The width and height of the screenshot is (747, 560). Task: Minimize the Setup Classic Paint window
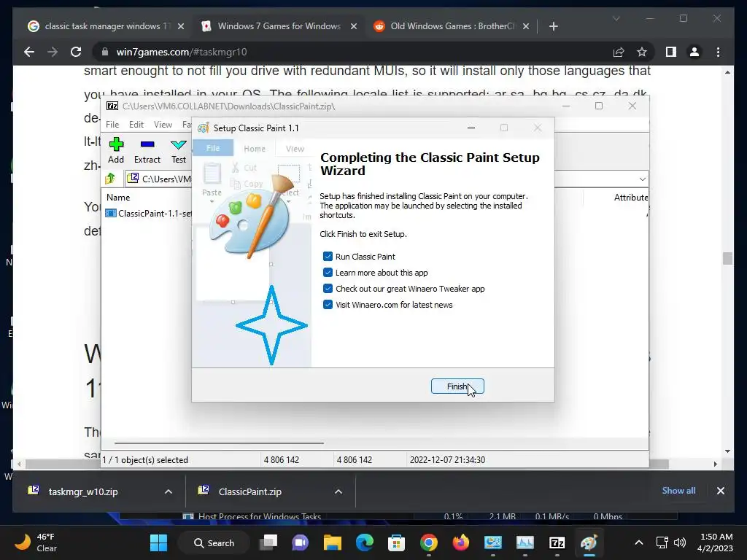pyautogui.click(x=471, y=128)
